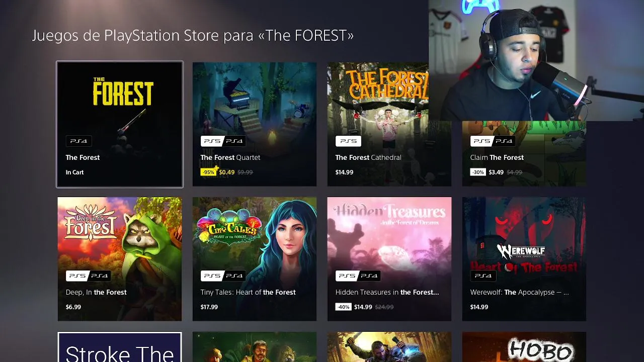Open Hidden Treasures in the Forest tile

point(389,259)
